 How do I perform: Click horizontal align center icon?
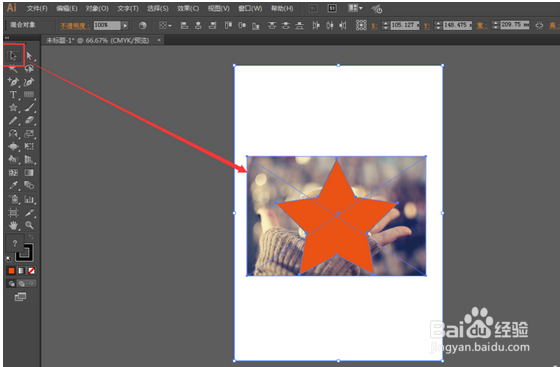tap(198, 25)
